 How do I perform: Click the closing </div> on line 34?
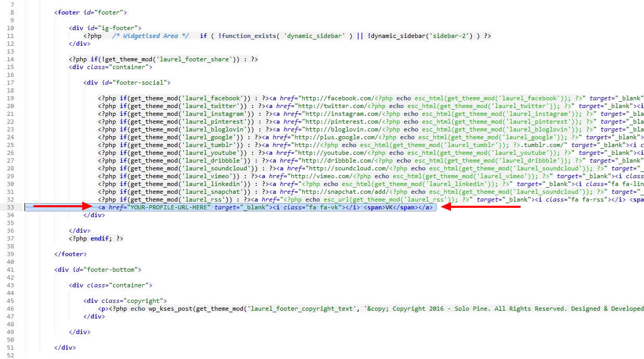coord(94,215)
